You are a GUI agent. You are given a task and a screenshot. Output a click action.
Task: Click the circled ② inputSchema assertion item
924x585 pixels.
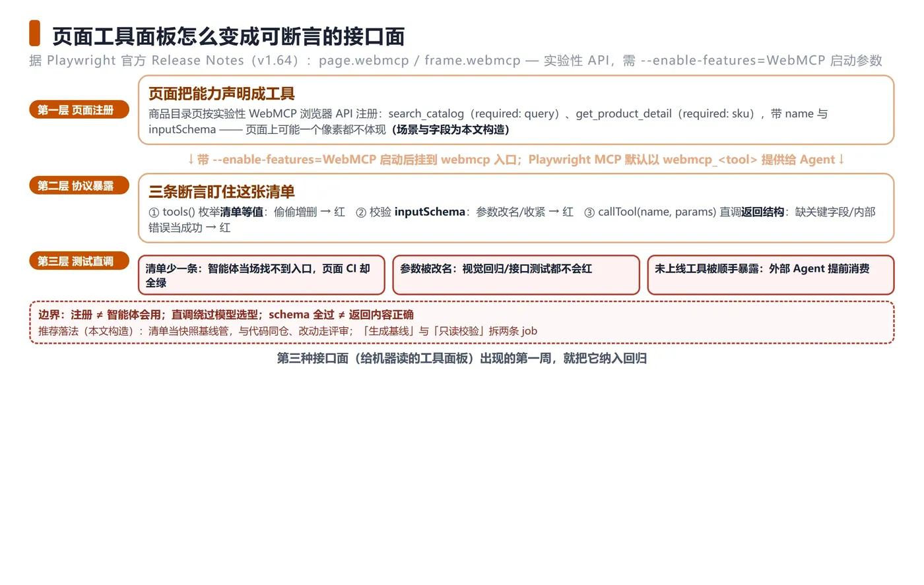click(x=465, y=212)
